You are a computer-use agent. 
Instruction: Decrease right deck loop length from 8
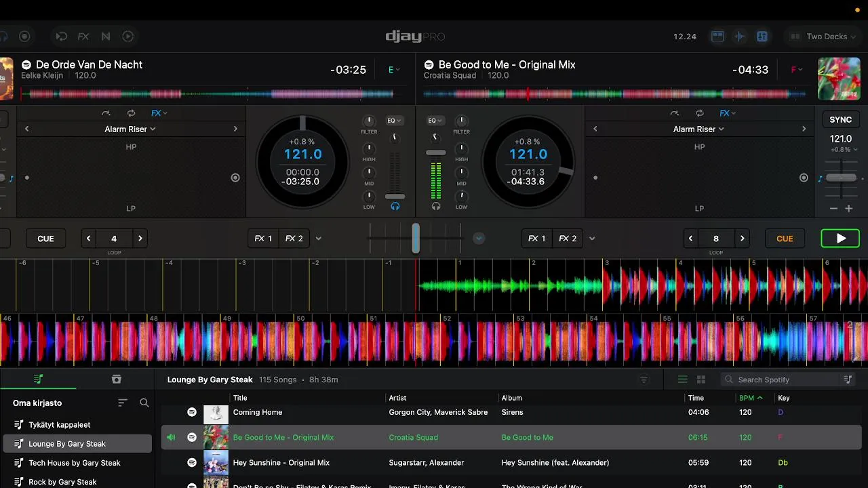(x=690, y=239)
